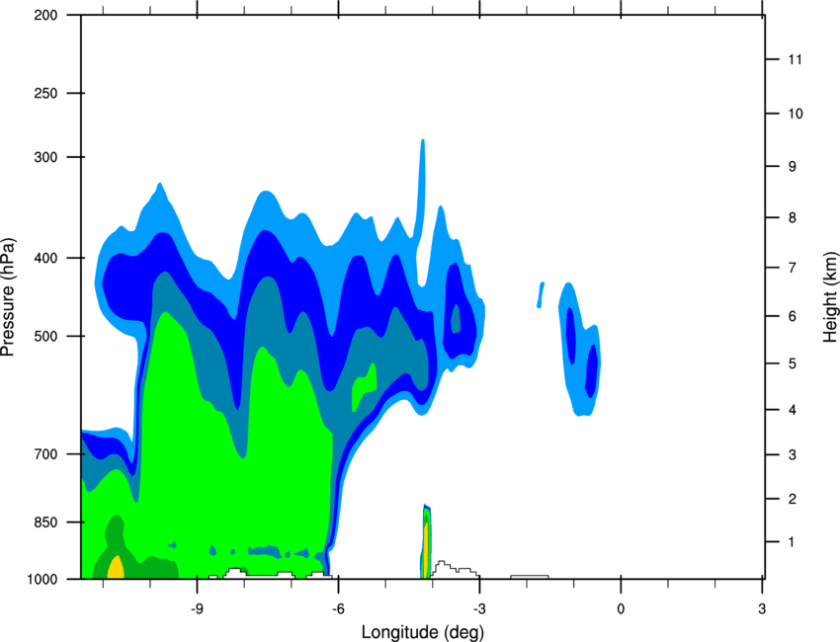
Task: Click the Pressure (hPa) axis title
Action: click(x=8, y=297)
